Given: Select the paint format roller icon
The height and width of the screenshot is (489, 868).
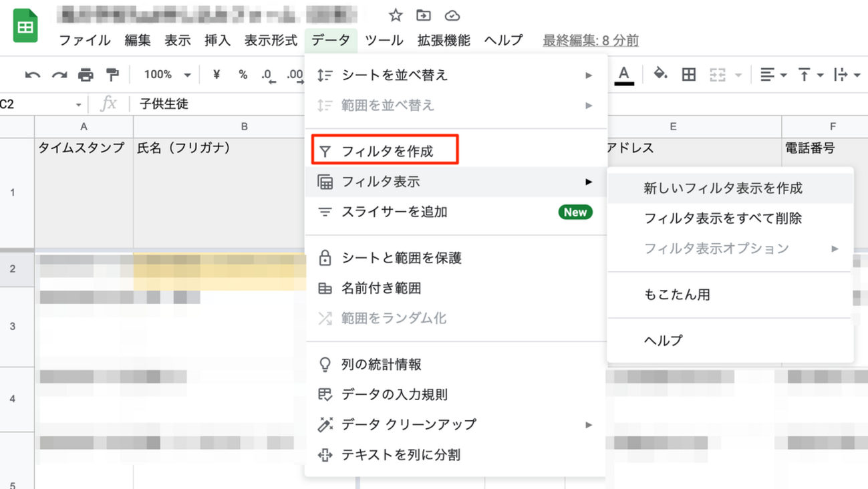Looking at the screenshot, I should [112, 75].
